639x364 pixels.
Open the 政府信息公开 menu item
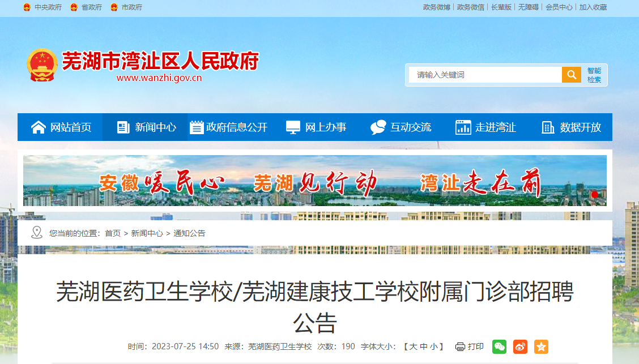229,127
